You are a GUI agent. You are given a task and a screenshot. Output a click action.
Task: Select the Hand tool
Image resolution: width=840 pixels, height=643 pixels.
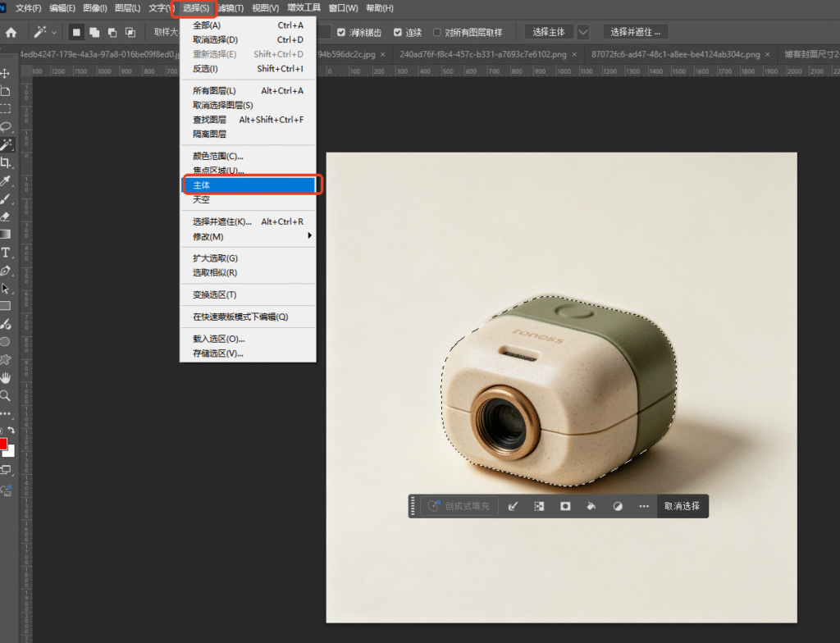[6, 378]
